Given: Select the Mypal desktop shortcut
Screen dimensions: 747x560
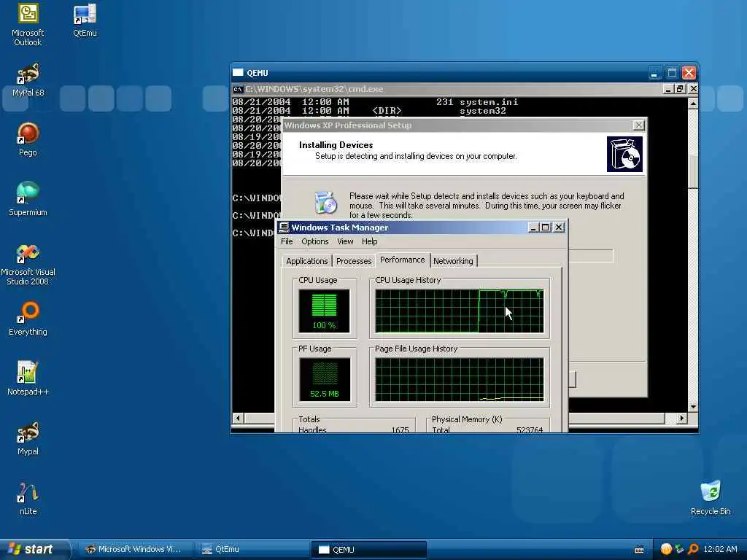Looking at the screenshot, I should click(28, 438).
